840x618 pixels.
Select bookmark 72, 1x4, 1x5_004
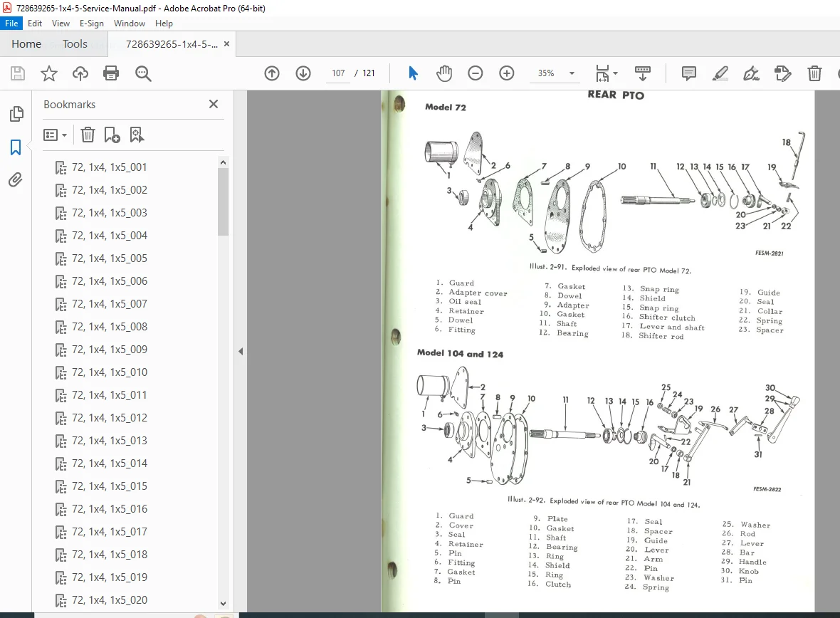[x=110, y=235]
